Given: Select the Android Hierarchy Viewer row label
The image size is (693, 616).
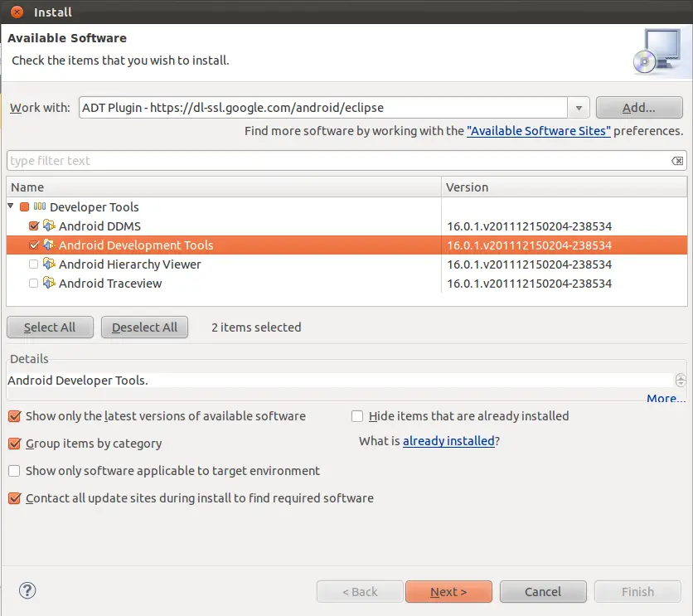Looking at the screenshot, I should (x=130, y=264).
